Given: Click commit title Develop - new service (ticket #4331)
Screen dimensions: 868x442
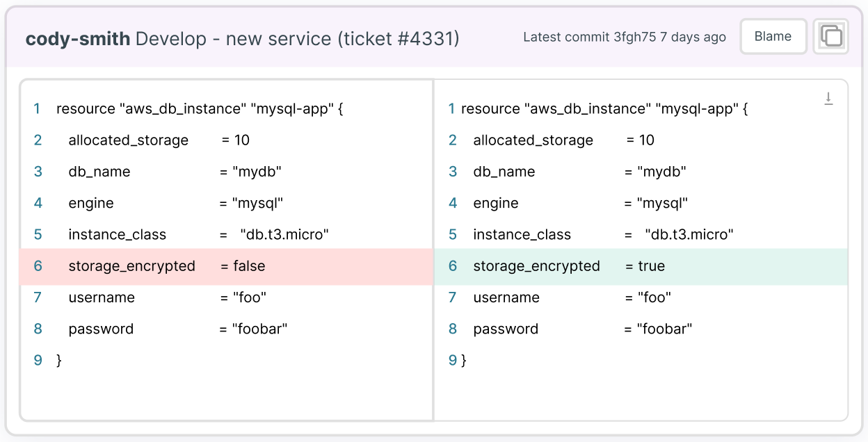Looking at the screenshot, I should click(298, 38).
